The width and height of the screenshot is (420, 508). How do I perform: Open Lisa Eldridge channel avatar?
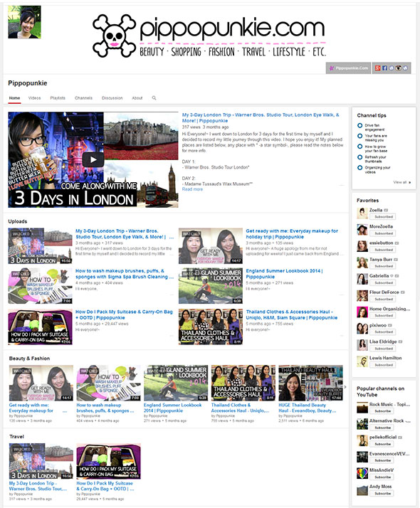click(x=362, y=345)
